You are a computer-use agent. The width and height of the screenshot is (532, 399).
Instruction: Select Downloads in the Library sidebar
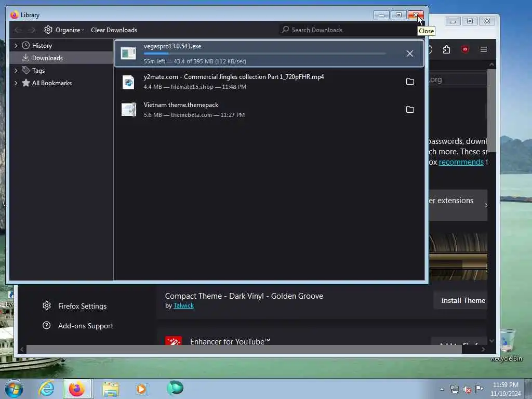pyautogui.click(x=47, y=58)
